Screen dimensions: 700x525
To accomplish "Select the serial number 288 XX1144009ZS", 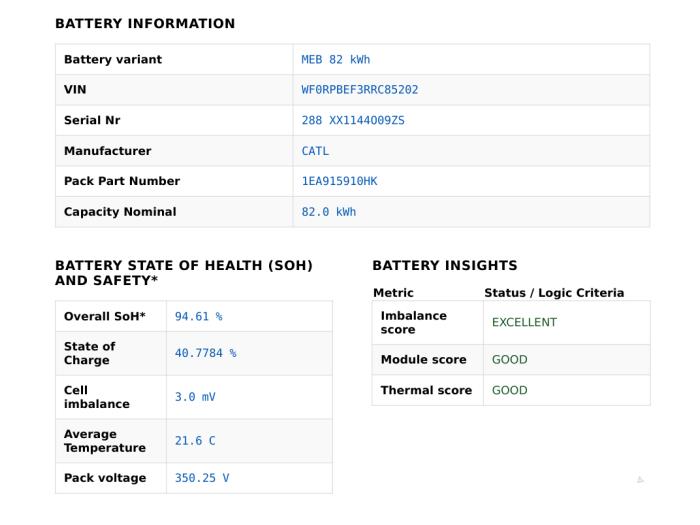I will pyautogui.click(x=353, y=120).
